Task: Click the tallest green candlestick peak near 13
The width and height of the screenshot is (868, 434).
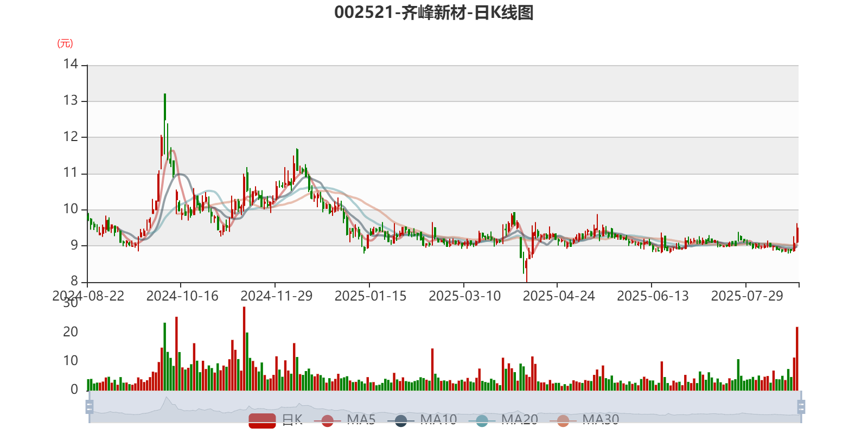Action: (165, 106)
